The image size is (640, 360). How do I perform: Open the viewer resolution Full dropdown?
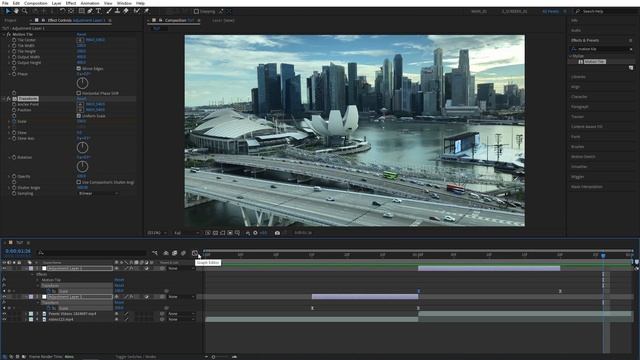(187, 233)
